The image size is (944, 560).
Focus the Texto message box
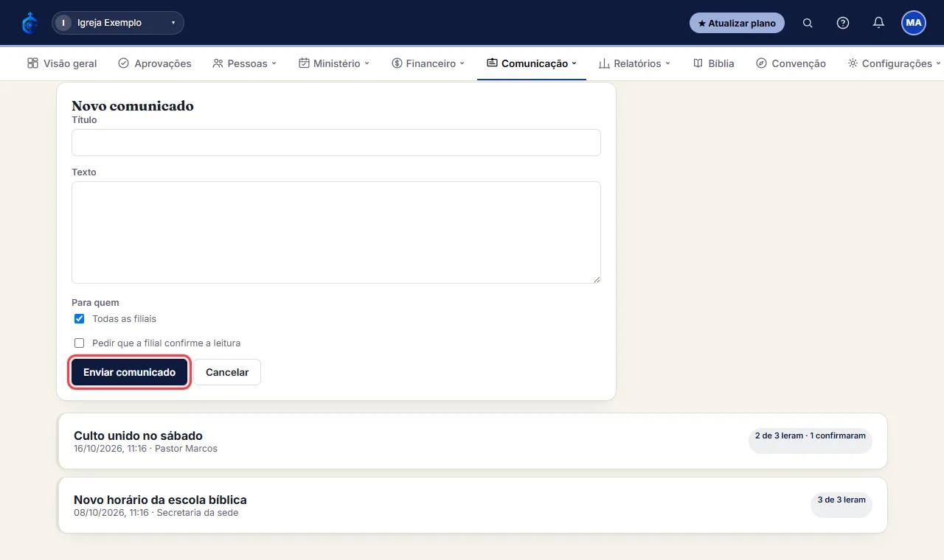pos(336,232)
